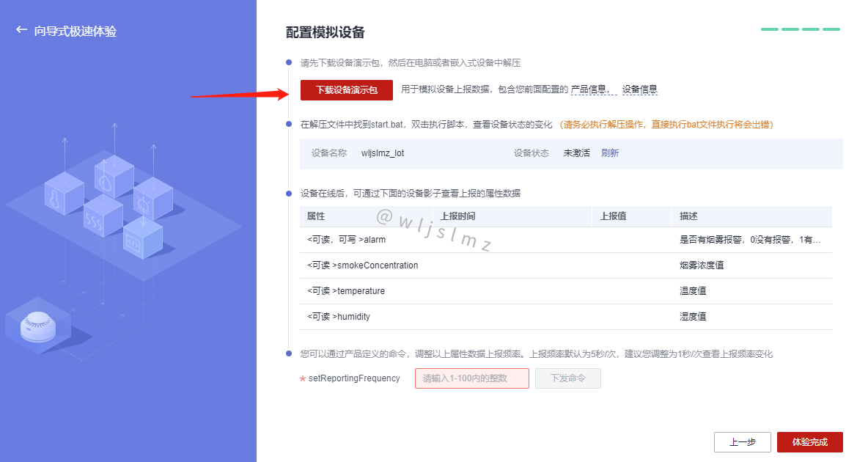Open the 设备信息 link
This screenshot has width=868, height=462.
pos(639,89)
